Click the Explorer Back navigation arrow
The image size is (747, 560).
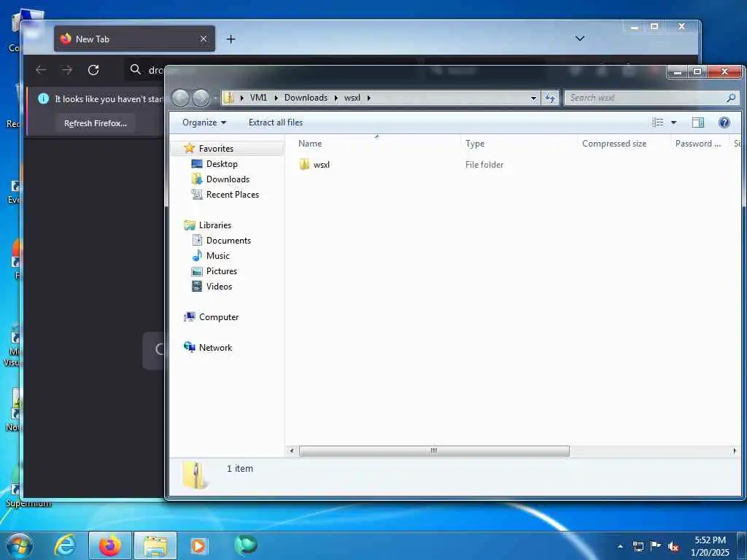pyautogui.click(x=181, y=98)
